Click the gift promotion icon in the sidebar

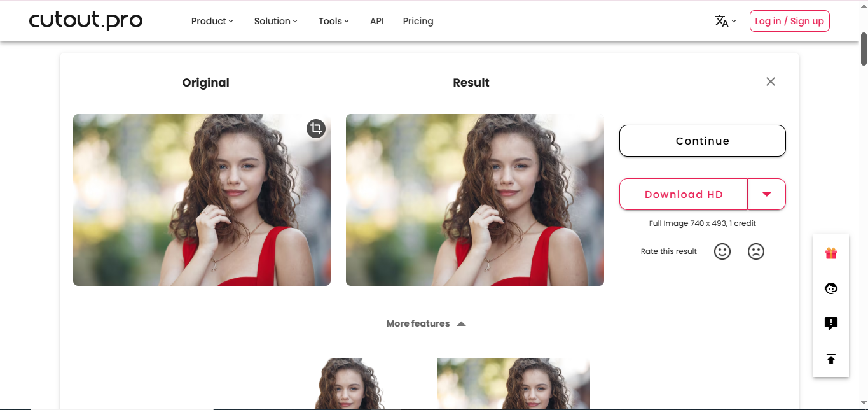coord(830,252)
